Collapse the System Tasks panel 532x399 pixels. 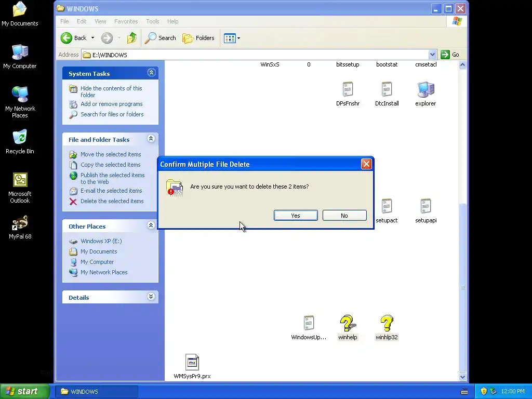(151, 73)
